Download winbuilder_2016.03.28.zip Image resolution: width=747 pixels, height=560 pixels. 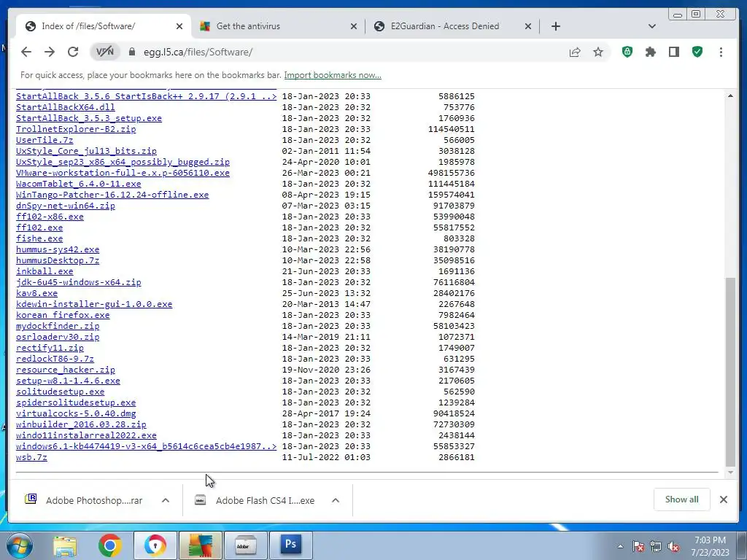coord(81,425)
